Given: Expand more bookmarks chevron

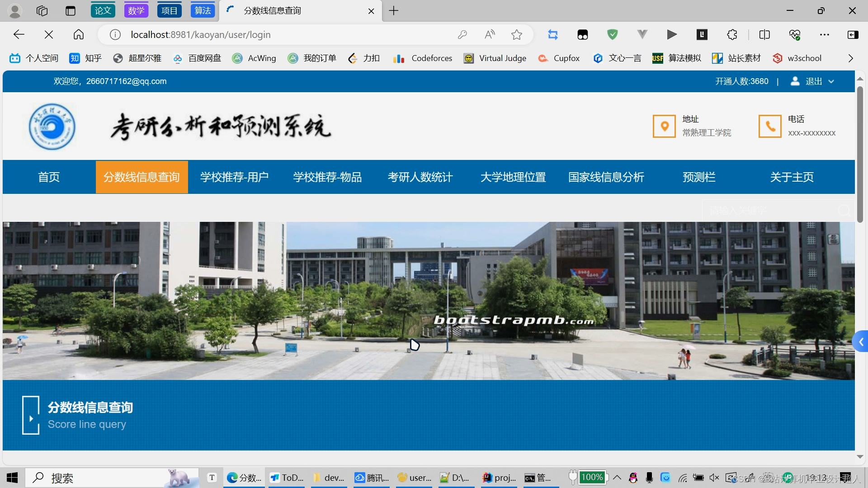Looking at the screenshot, I should coord(850,58).
